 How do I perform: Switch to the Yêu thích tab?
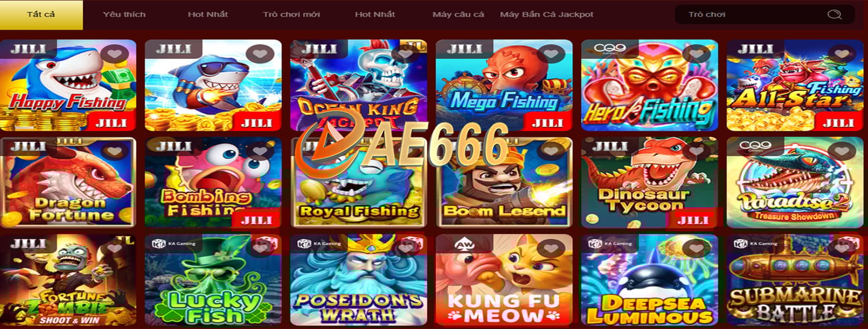pos(124,14)
